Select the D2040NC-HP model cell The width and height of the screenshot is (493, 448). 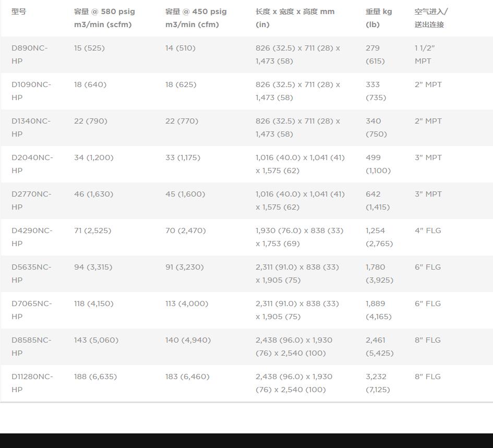(x=32, y=164)
